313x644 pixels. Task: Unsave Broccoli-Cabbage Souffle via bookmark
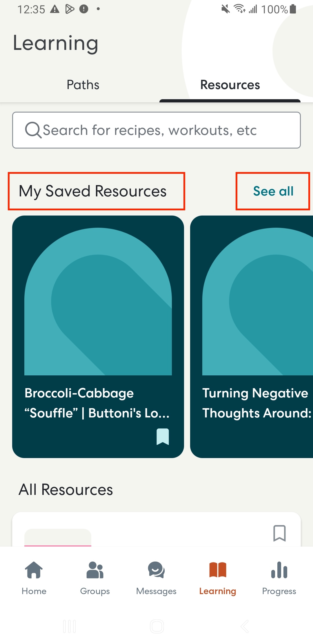click(163, 437)
